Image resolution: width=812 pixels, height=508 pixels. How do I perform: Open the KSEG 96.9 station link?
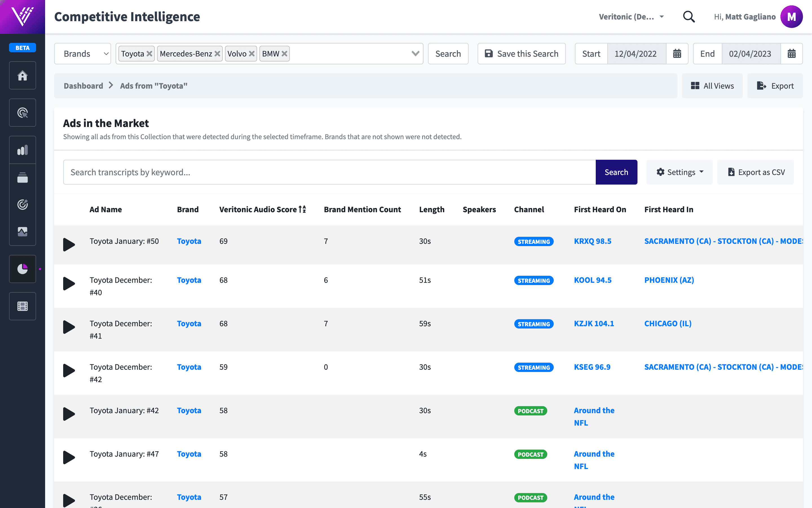pos(592,367)
